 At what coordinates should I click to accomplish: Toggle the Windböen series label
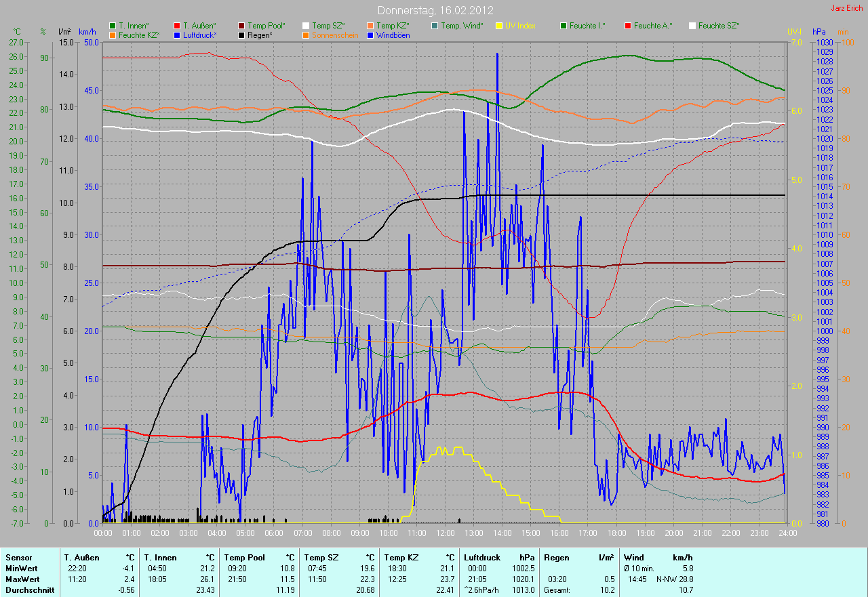coord(393,35)
